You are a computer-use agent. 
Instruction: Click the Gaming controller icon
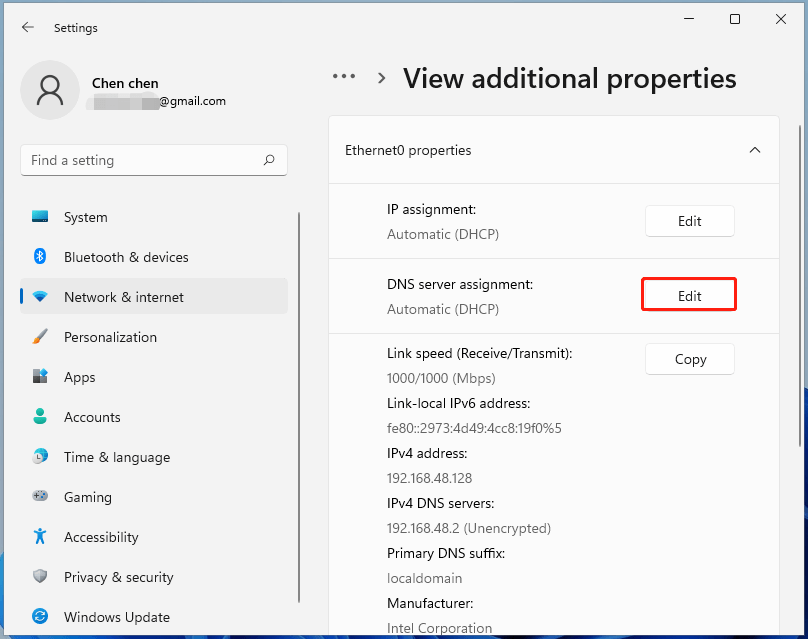pyautogui.click(x=40, y=497)
